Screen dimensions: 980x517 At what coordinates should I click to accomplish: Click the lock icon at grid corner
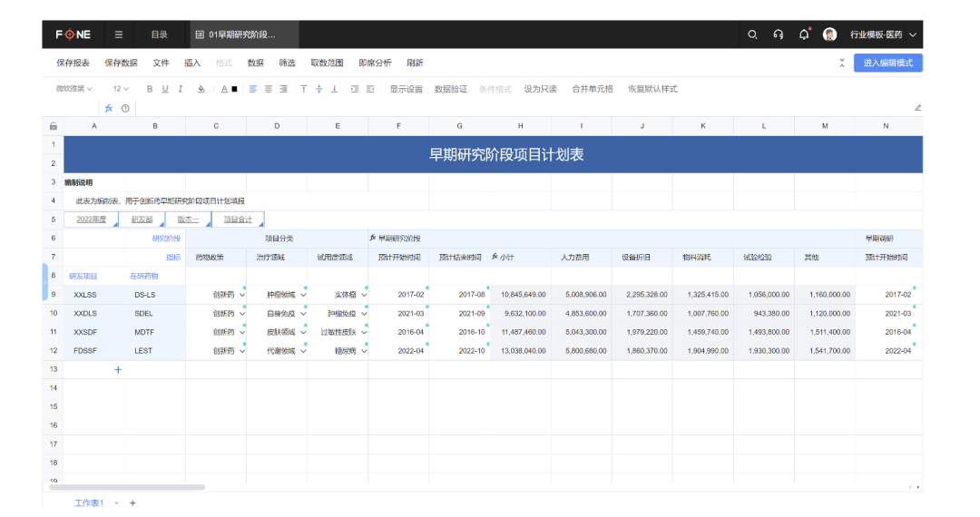coord(54,126)
